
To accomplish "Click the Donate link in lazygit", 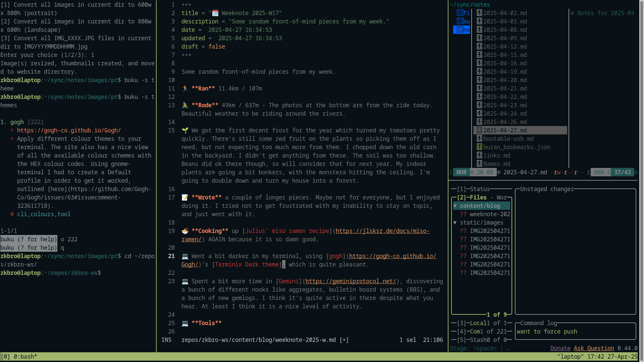I will [560, 348].
